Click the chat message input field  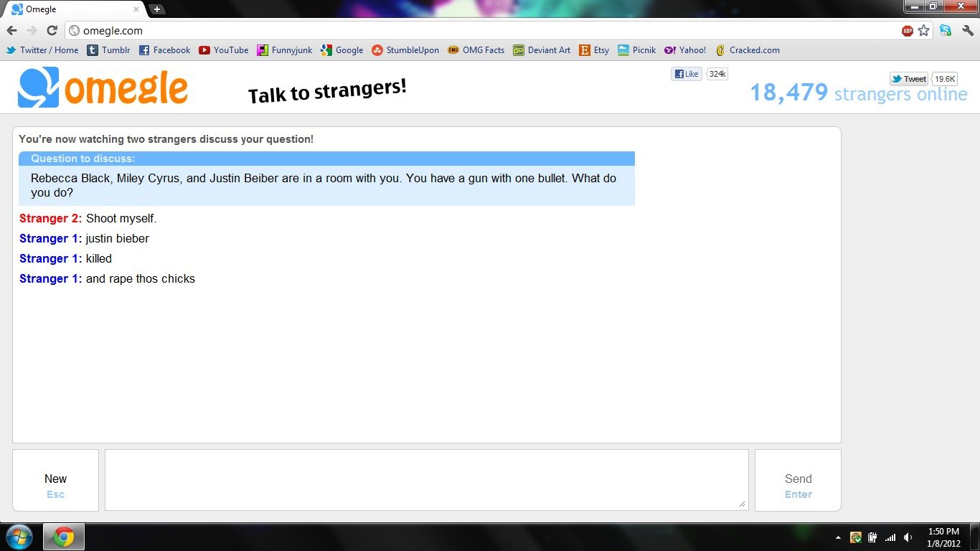click(426, 479)
